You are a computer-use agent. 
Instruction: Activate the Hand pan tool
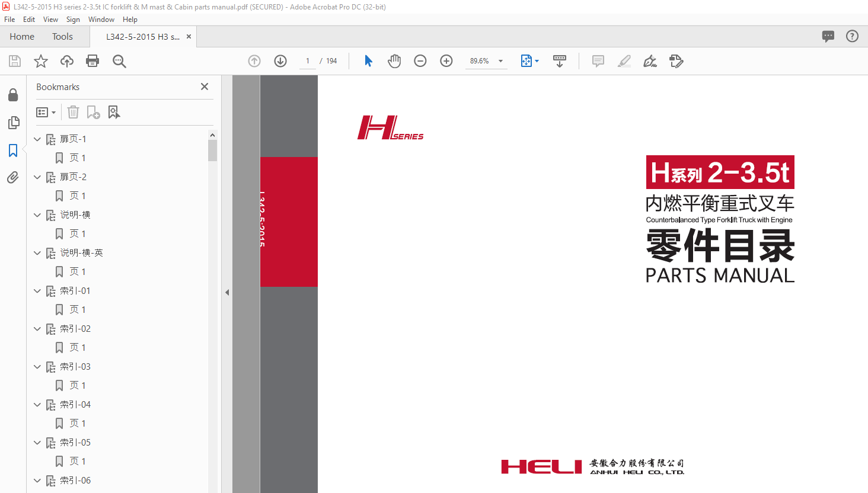pyautogui.click(x=394, y=61)
